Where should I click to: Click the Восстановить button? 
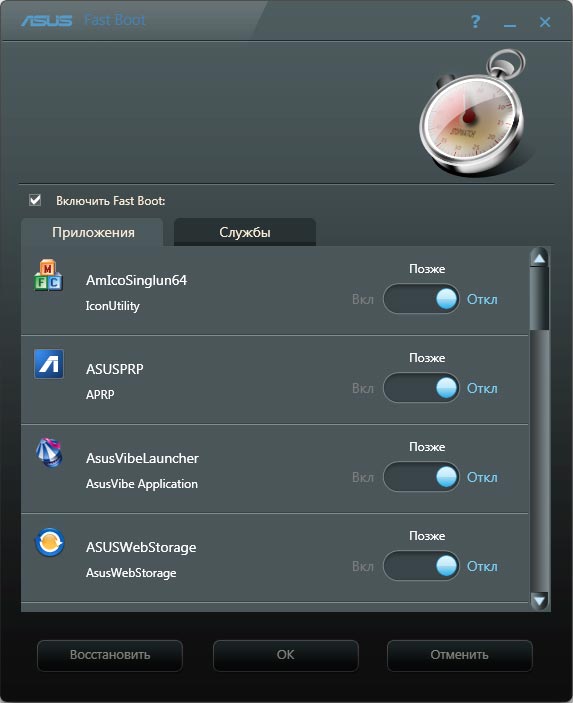pyautogui.click(x=110, y=655)
